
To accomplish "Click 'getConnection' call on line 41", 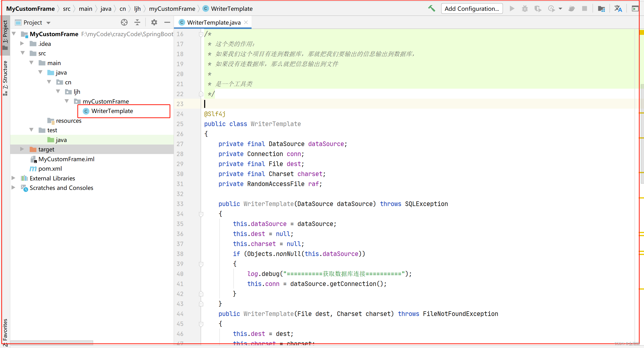I will pos(352,284).
